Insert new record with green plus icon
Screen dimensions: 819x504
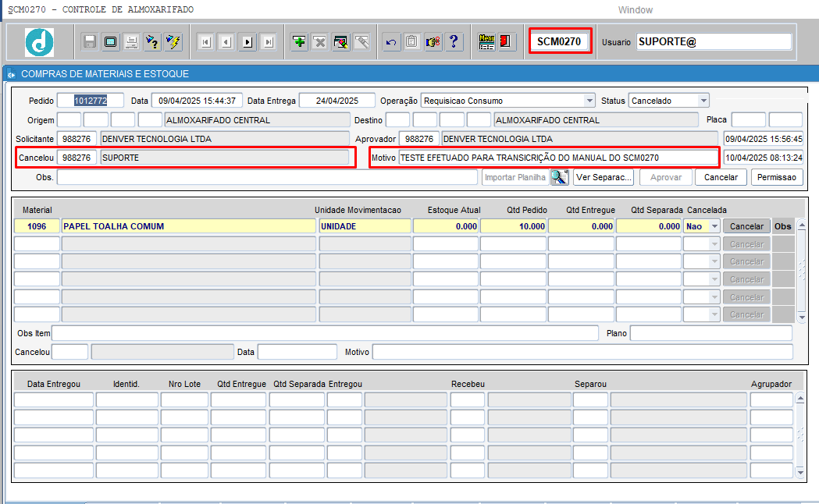299,42
